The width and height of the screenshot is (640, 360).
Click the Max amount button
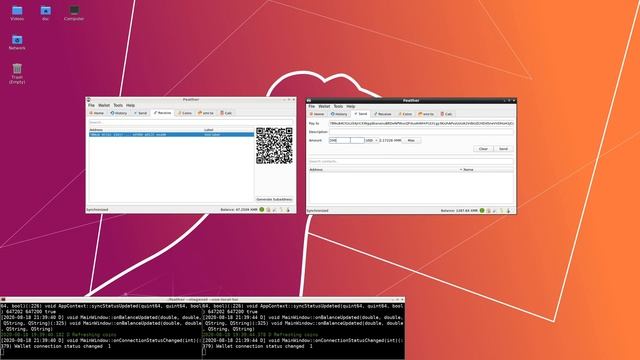click(x=411, y=140)
